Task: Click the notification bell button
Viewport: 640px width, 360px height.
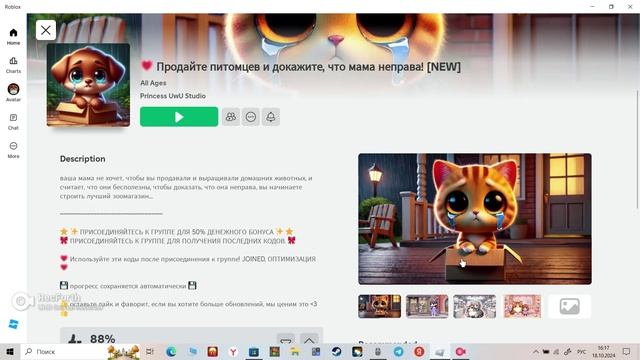Action: pyautogui.click(x=271, y=117)
